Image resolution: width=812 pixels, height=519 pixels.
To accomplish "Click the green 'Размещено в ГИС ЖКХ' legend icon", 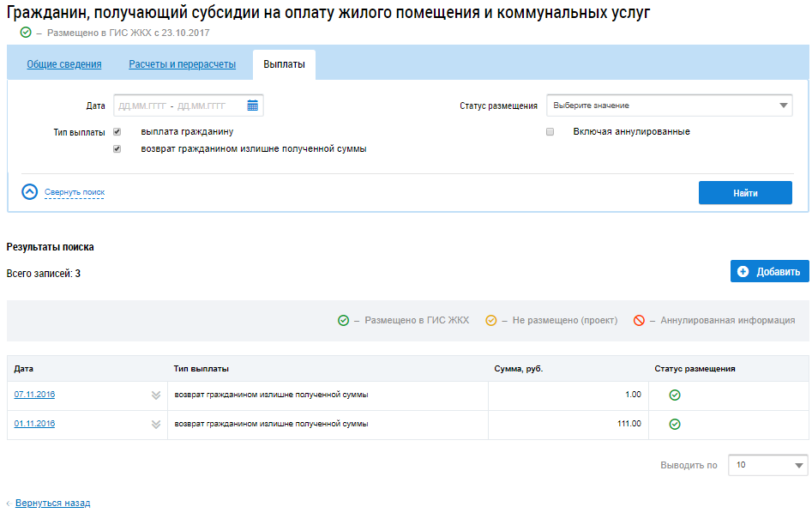I will tap(343, 321).
